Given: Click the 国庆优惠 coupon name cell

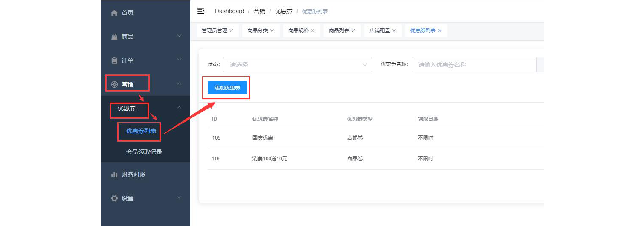Looking at the screenshot, I should coord(263,138).
